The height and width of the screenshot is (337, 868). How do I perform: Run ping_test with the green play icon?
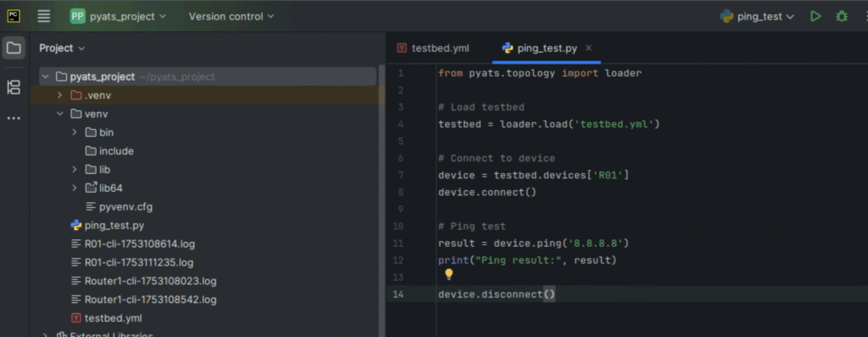tap(815, 17)
